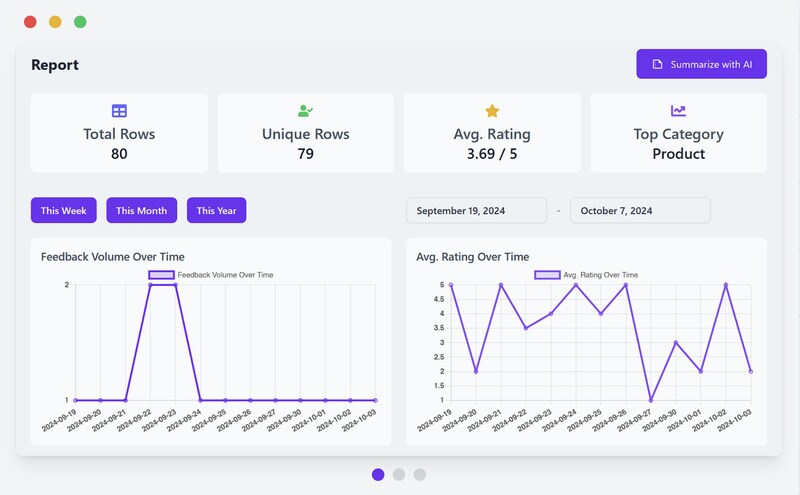Click the Avg. Rating low point at 2024-09-27
The width and height of the screenshot is (800, 495).
pyautogui.click(x=651, y=400)
